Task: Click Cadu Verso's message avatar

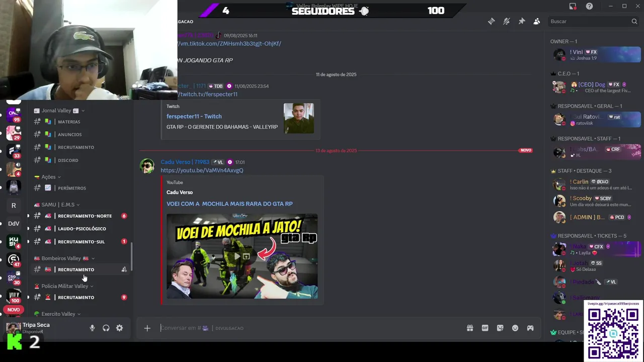Action: (147, 166)
